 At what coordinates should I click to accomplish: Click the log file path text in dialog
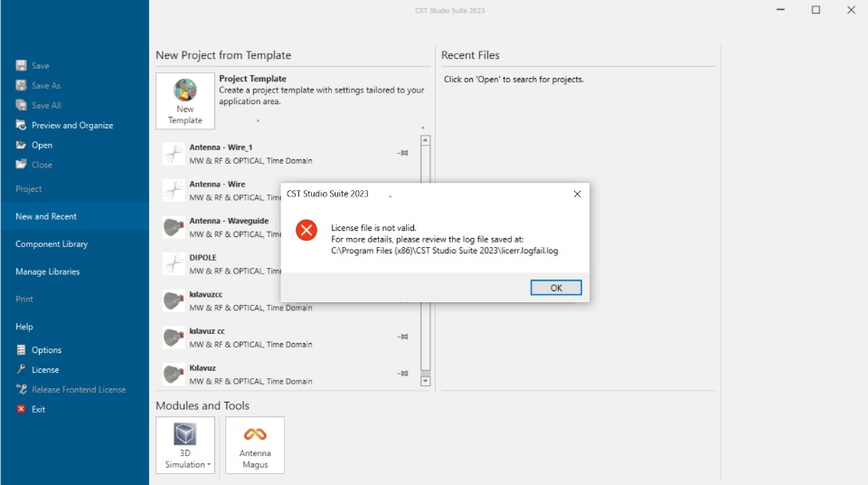point(445,251)
